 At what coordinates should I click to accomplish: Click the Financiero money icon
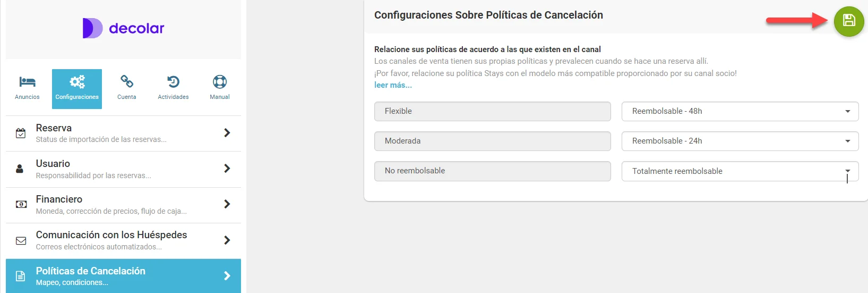[21, 205]
